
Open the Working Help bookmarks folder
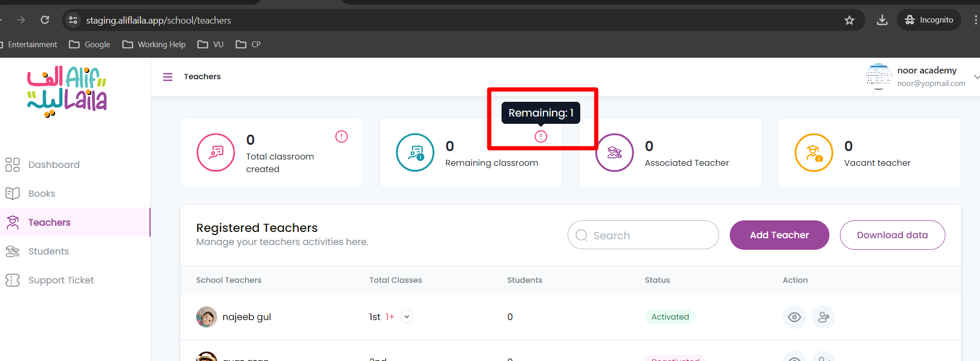tap(154, 45)
